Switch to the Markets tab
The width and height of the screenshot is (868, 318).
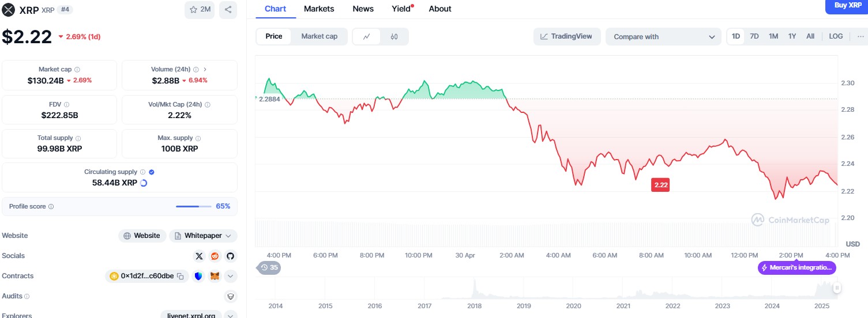pos(318,9)
